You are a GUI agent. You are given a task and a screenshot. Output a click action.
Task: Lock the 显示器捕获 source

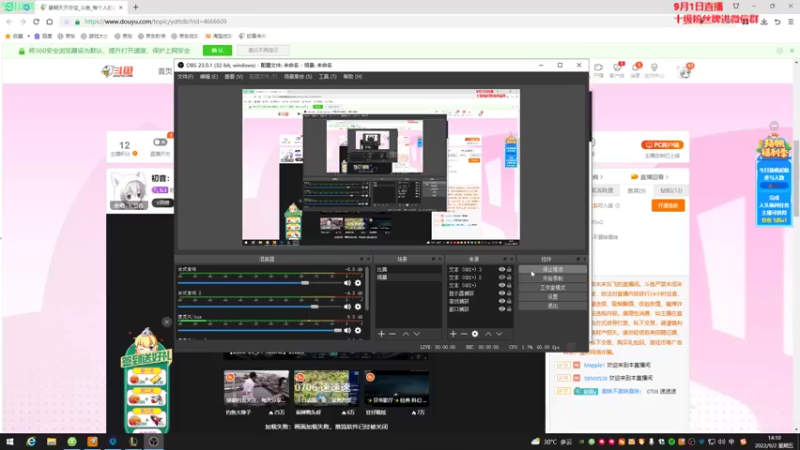(x=509, y=293)
